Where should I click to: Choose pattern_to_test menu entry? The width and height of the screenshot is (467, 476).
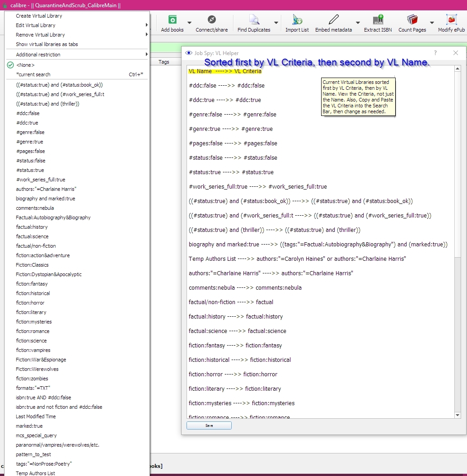[77, 454]
